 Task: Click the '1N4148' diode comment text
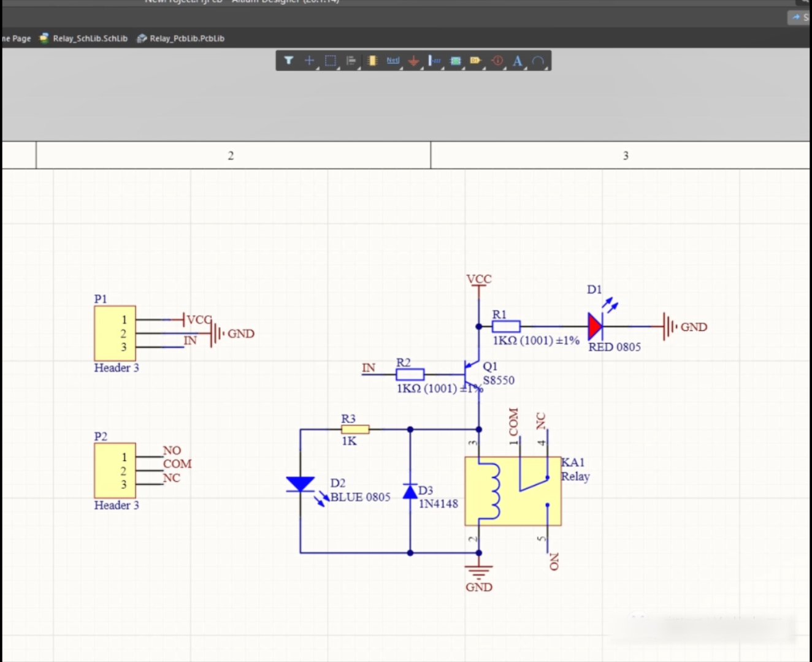click(439, 504)
